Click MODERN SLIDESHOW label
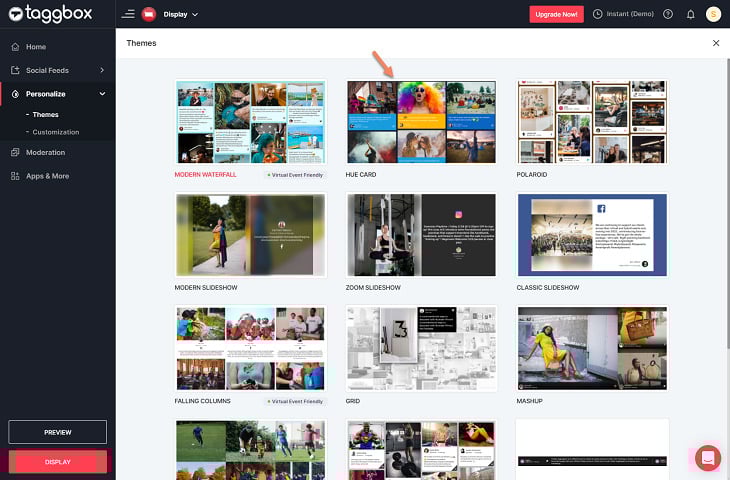Image resolution: width=730 pixels, height=480 pixels. [x=206, y=288]
